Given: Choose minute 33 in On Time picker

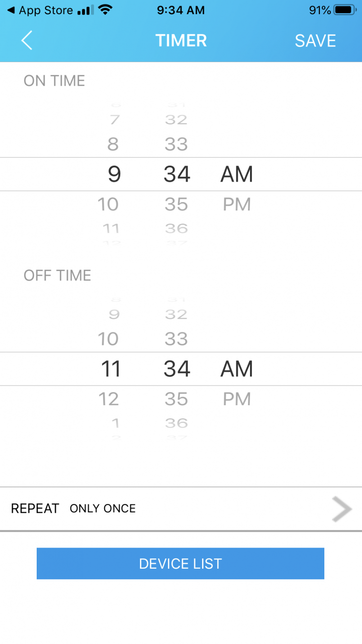Looking at the screenshot, I should click(x=177, y=144).
